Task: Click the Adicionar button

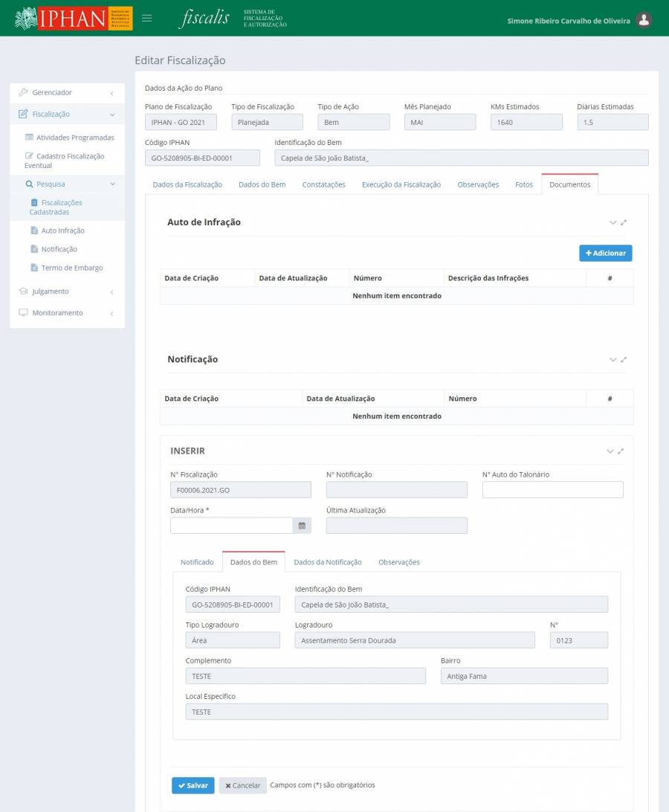Action: pyautogui.click(x=605, y=254)
